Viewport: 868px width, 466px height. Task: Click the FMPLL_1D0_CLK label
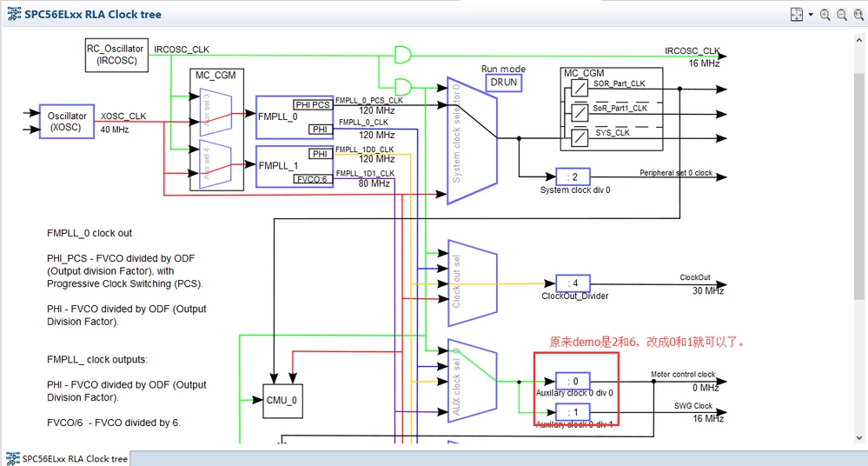coord(365,150)
